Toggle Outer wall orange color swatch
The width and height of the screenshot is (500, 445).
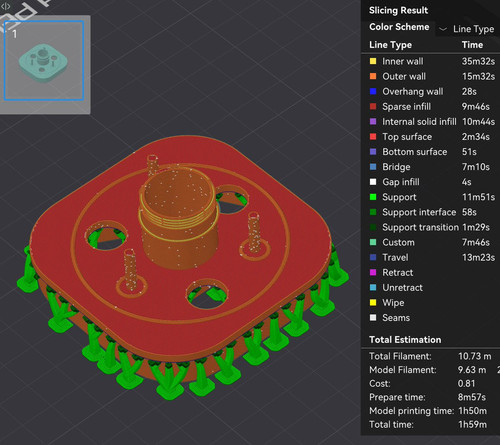pyautogui.click(x=373, y=76)
